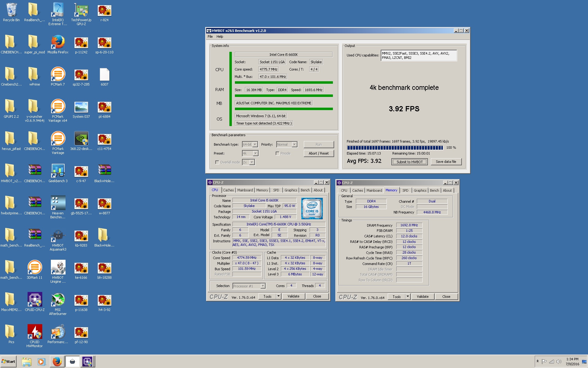Viewport: 588px width, 368px height.
Task: Click Validate in left CPU-Z window
Action: pyautogui.click(x=293, y=296)
